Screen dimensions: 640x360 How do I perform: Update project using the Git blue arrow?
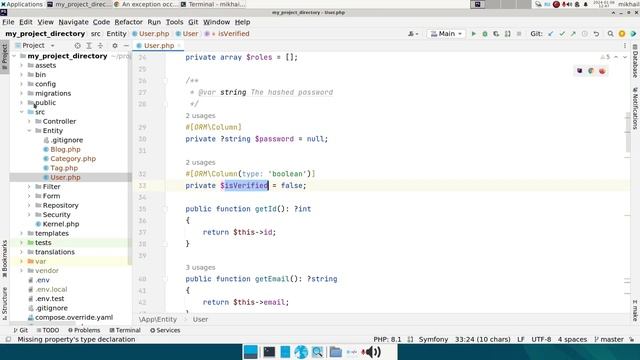point(551,34)
